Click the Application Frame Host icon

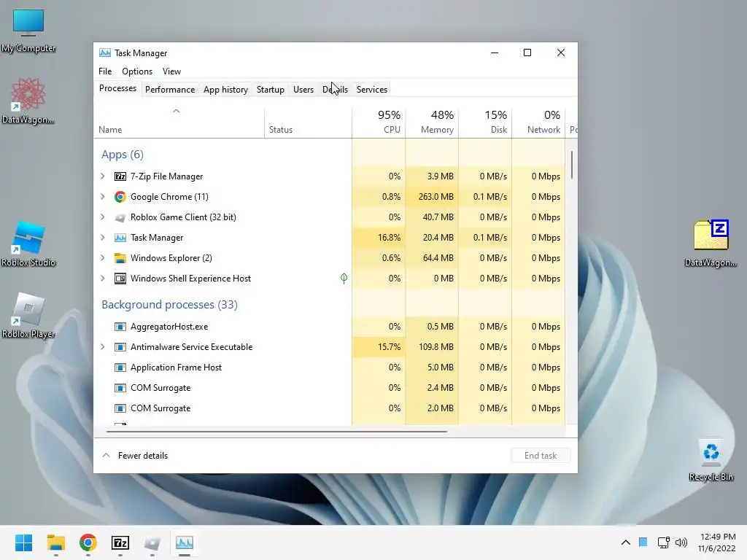tap(120, 367)
